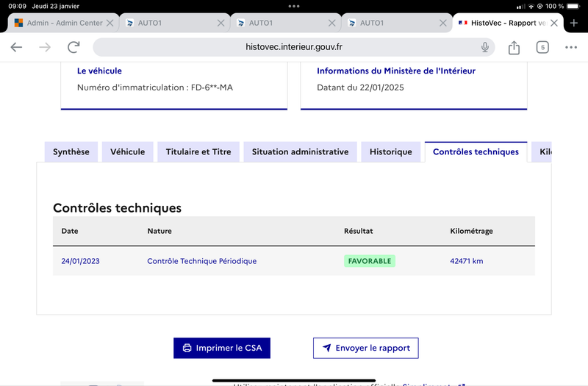The height and width of the screenshot is (386, 588).
Task: Open the browser three-dot menu
Action: point(571,47)
